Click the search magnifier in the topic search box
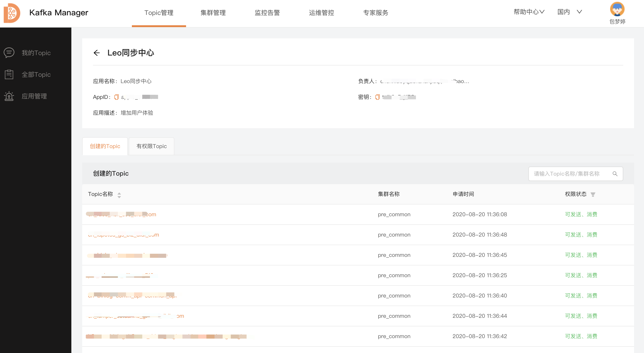644x353 pixels. (x=615, y=174)
